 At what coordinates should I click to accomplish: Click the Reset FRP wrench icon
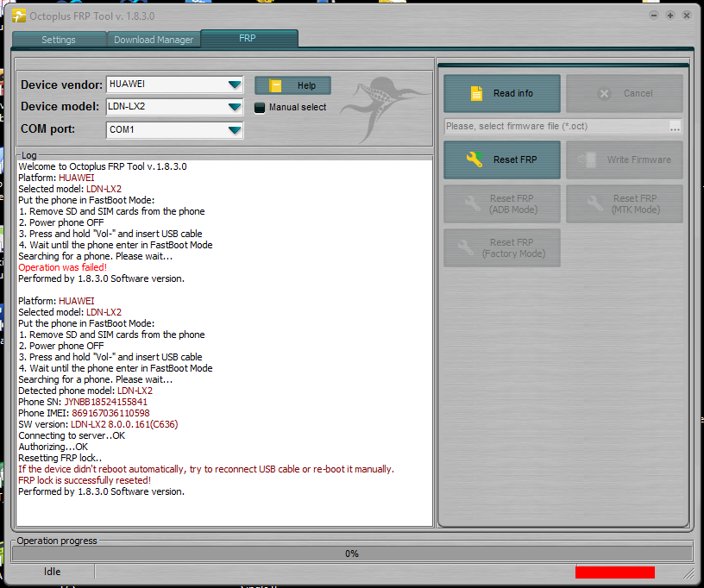pos(475,160)
